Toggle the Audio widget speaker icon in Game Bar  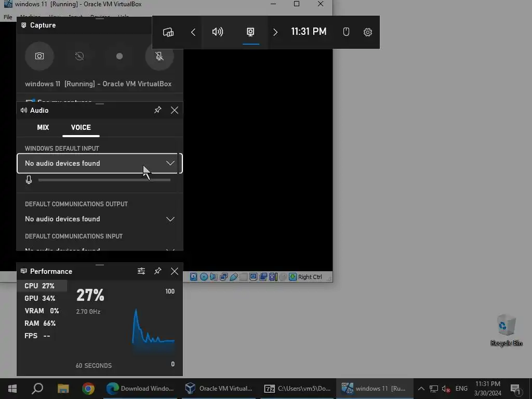pyautogui.click(x=218, y=32)
